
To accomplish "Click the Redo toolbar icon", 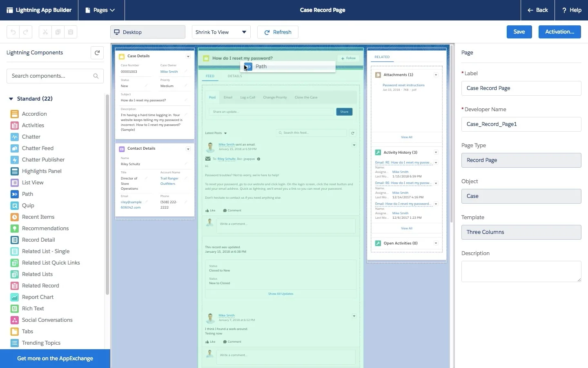I will tap(25, 32).
